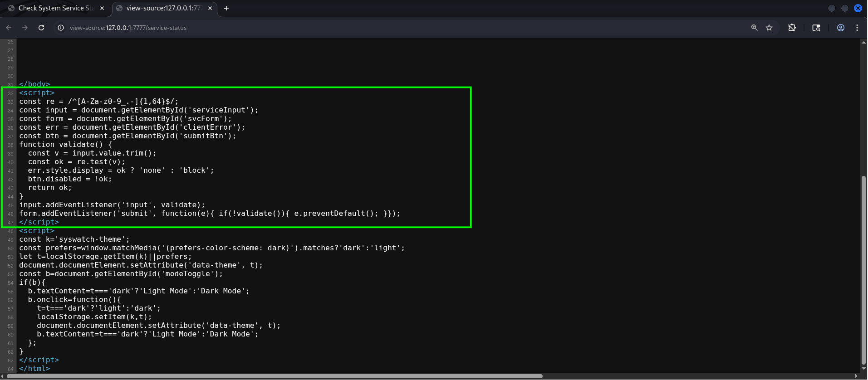Screen dimensions: 868x380
Task: Open the Extensions puzzle icon
Action: tap(792, 28)
